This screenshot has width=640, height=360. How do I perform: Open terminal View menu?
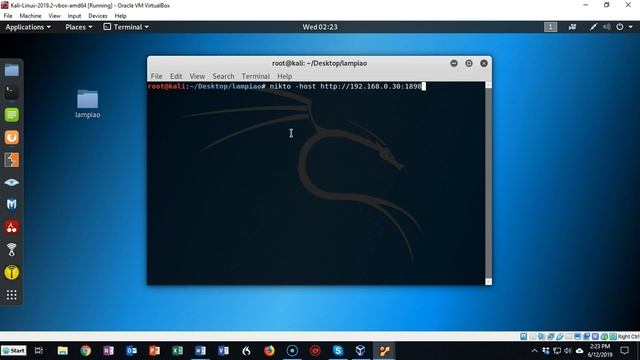pos(197,76)
